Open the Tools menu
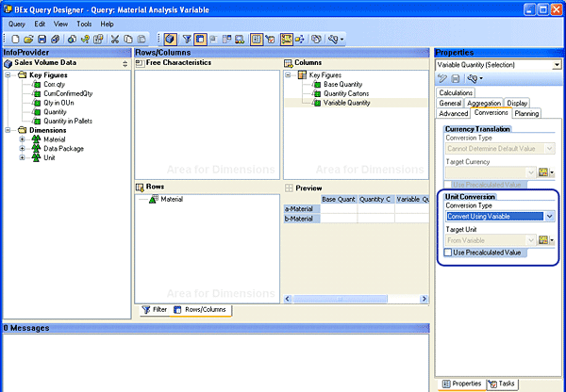Screen dimensions: 566x392 [84, 24]
